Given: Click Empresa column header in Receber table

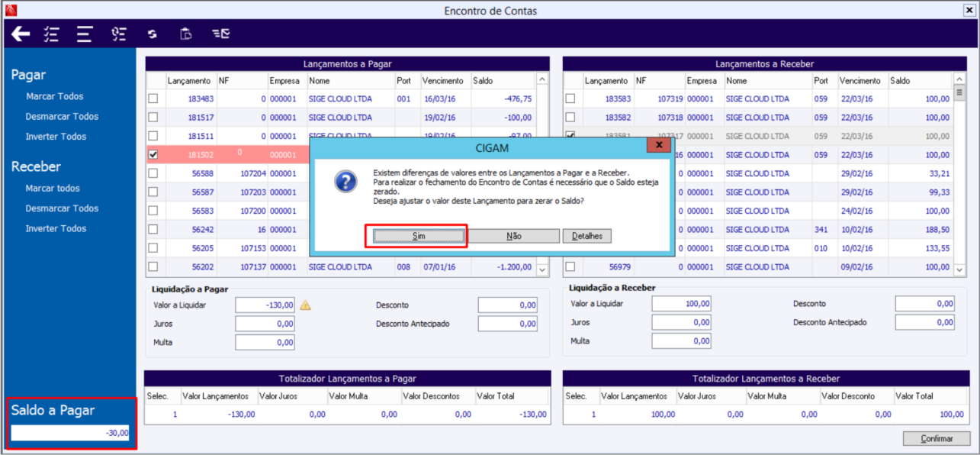Looking at the screenshot, I should point(704,80).
